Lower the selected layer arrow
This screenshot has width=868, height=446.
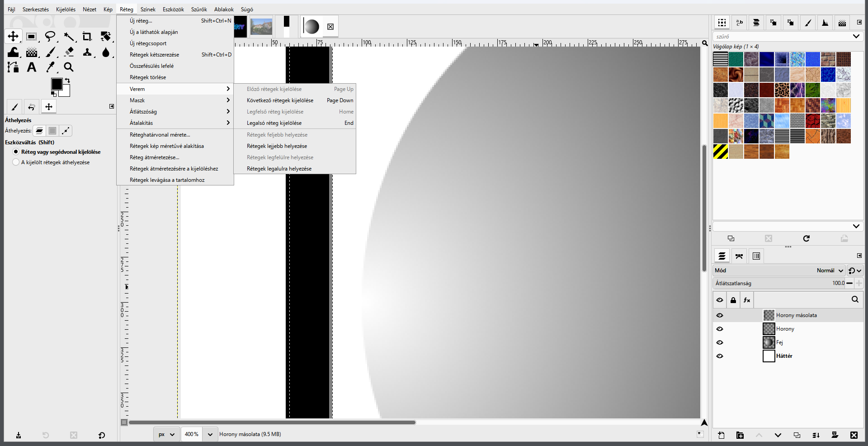point(778,435)
